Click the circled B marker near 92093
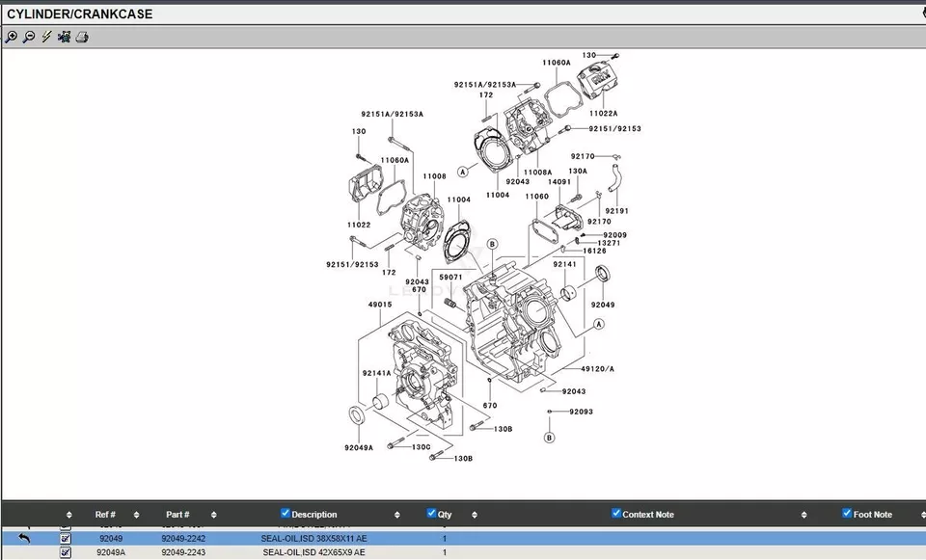This screenshot has height=560, width=926. tap(549, 438)
